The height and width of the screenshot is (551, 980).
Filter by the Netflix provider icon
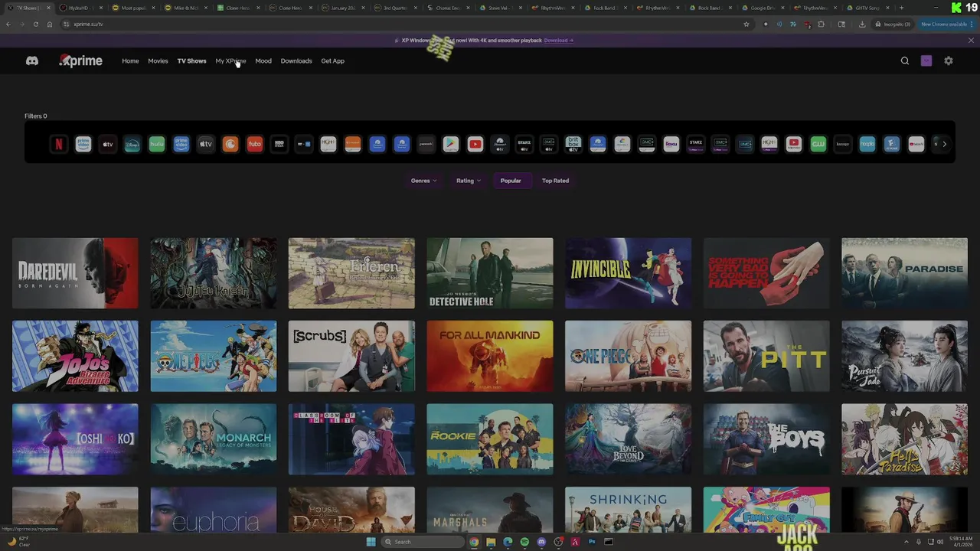[59, 144]
